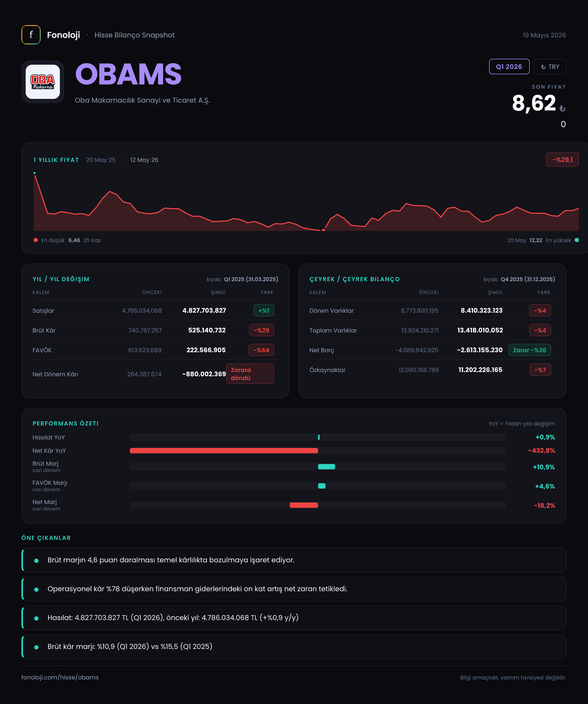Click the Zarara döndü badge
The image size is (588, 704).
pos(250,374)
